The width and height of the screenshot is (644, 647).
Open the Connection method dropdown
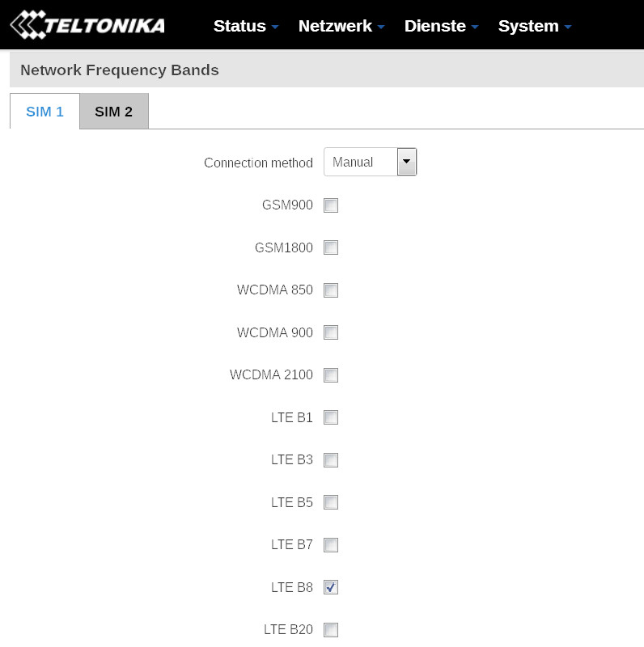(x=370, y=163)
